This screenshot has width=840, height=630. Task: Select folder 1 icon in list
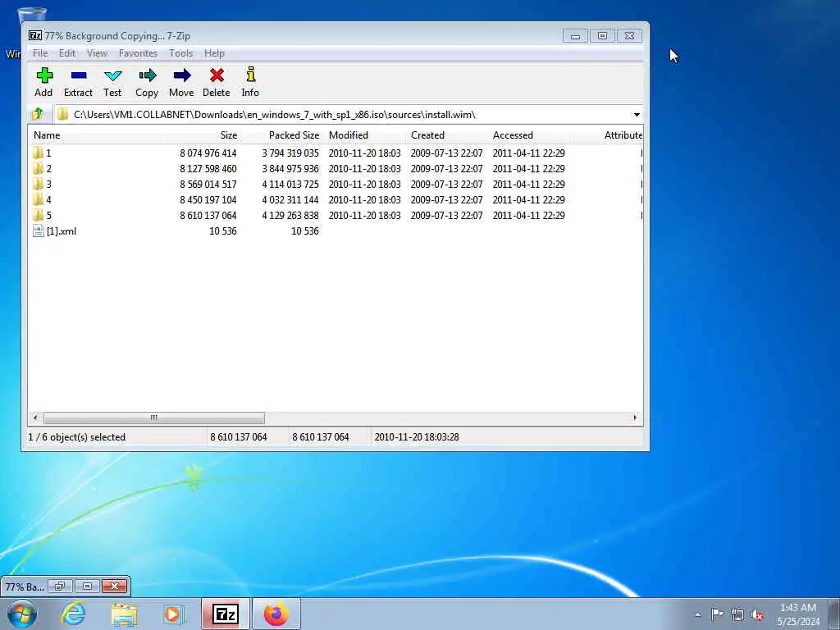tap(38, 153)
